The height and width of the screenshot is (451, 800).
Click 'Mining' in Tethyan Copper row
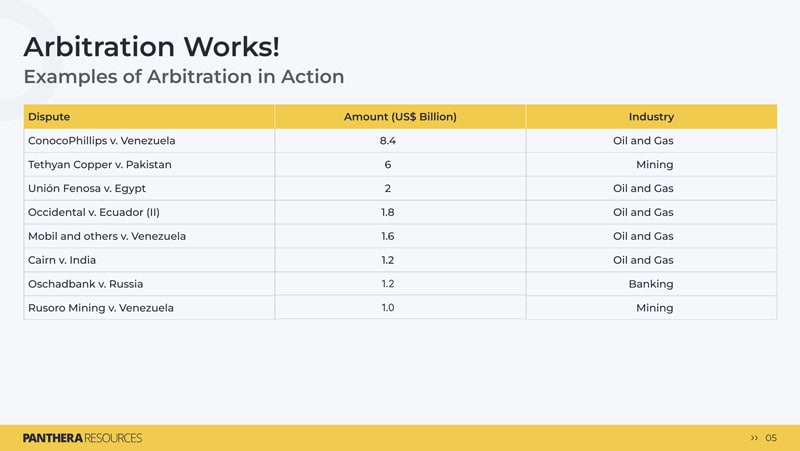click(x=655, y=164)
